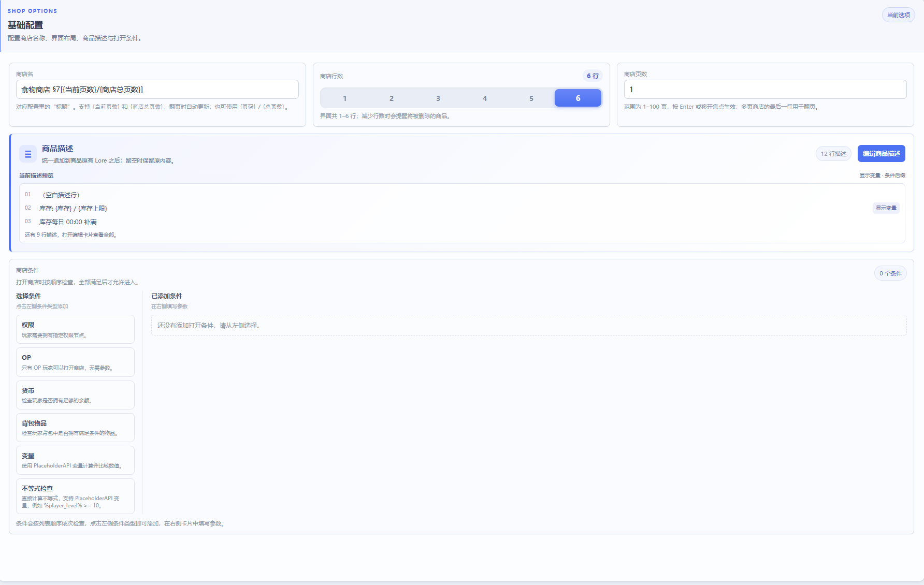Click description line 02 库存 text
The image size is (924, 585).
(x=73, y=209)
